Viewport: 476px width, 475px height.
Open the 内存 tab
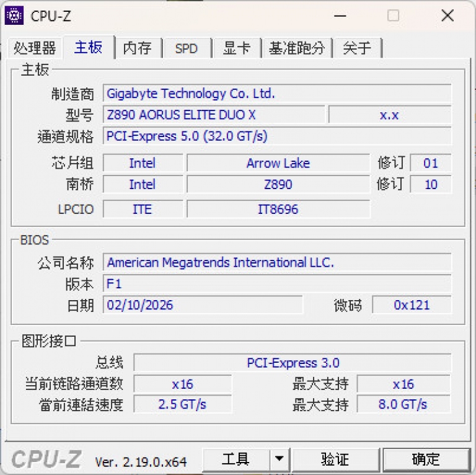[x=138, y=48]
